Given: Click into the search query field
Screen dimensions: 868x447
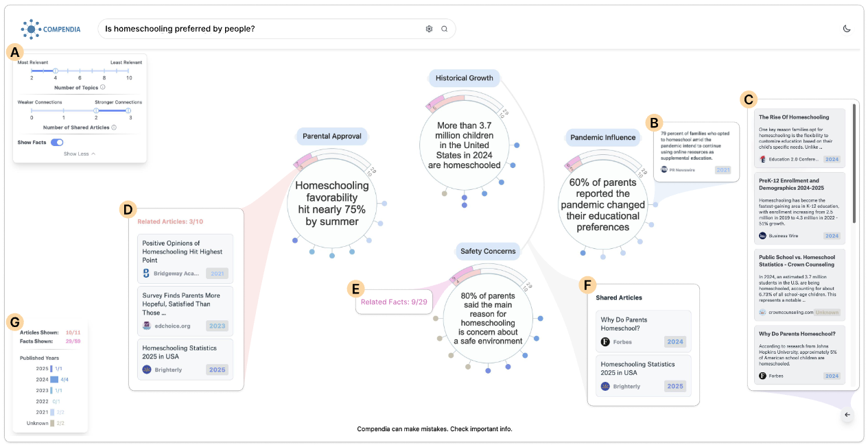Looking at the screenshot, I should [x=261, y=29].
